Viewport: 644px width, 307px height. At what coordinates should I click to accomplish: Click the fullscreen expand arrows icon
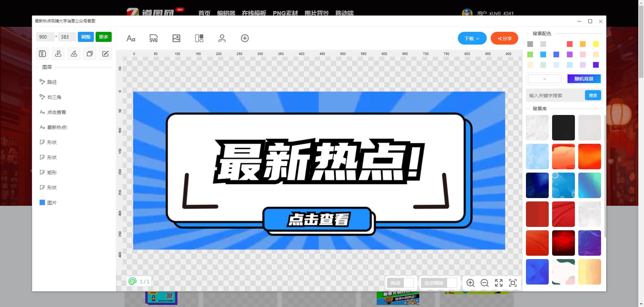[x=499, y=283]
